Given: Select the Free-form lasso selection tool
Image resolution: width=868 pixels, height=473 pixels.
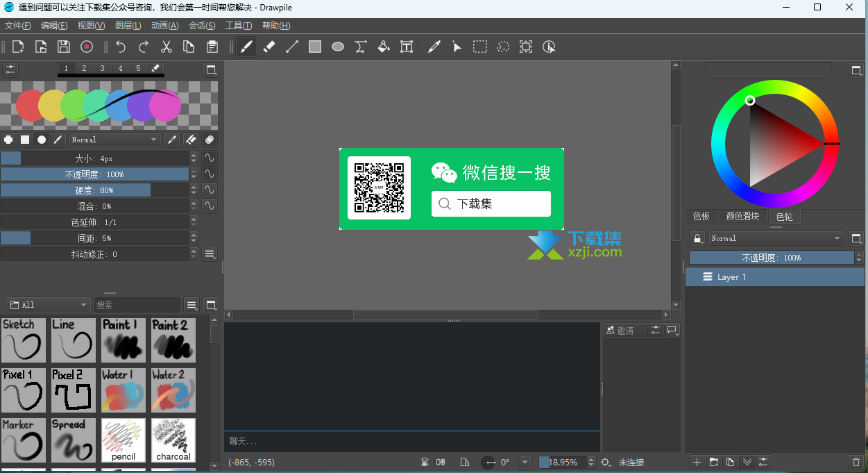Looking at the screenshot, I should point(503,47).
